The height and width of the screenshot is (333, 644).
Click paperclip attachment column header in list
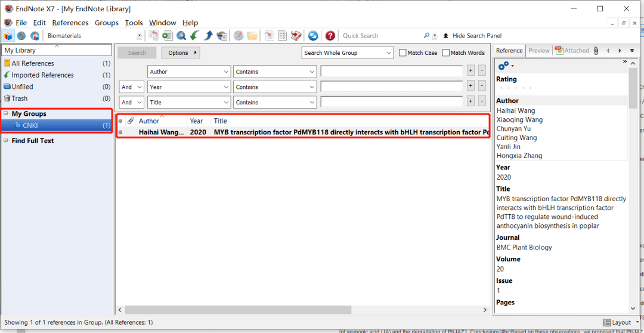131,121
